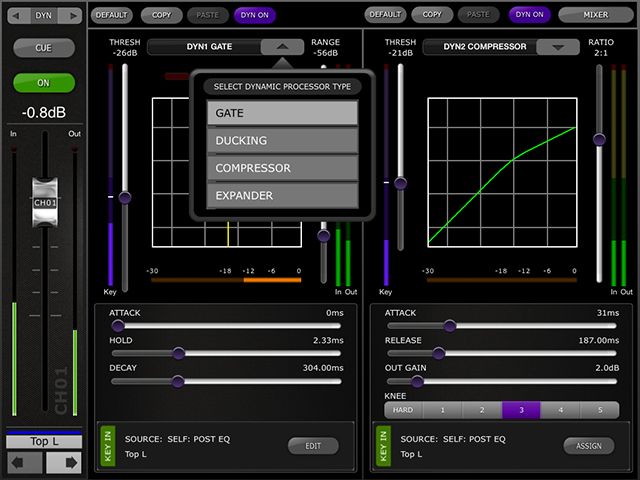Viewport: 640px width, 480px height.
Task: Click the right arrow beside DYN header
Action: [71, 15]
